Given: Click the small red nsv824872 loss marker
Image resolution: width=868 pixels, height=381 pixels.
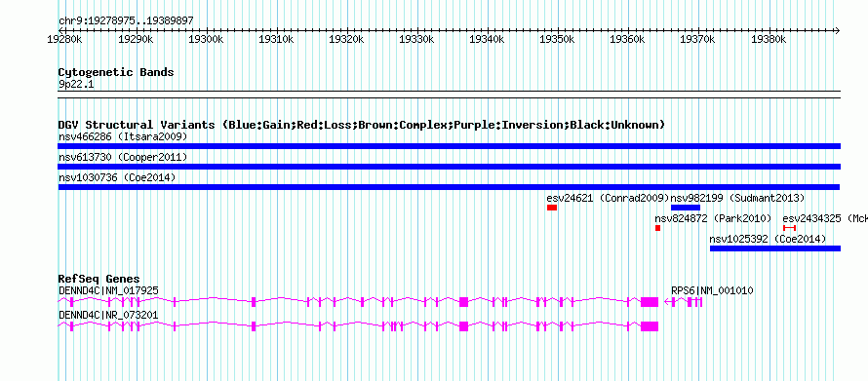Looking at the screenshot, I should pyautogui.click(x=657, y=228).
